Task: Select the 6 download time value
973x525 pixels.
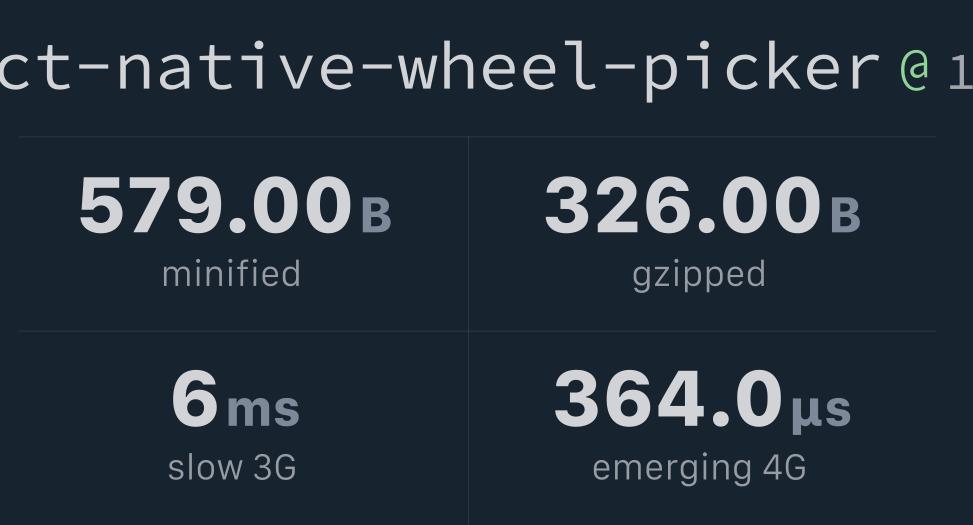Action: tap(195, 398)
